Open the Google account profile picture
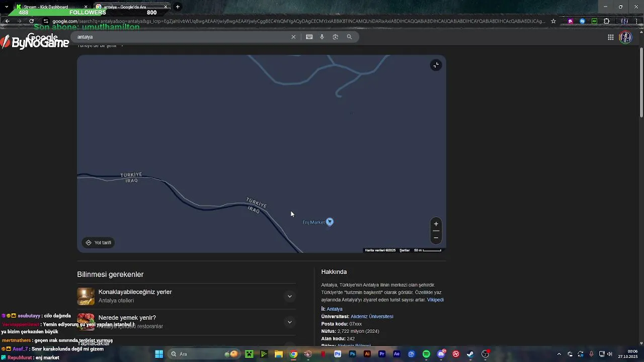The height and width of the screenshot is (362, 644). (x=625, y=37)
